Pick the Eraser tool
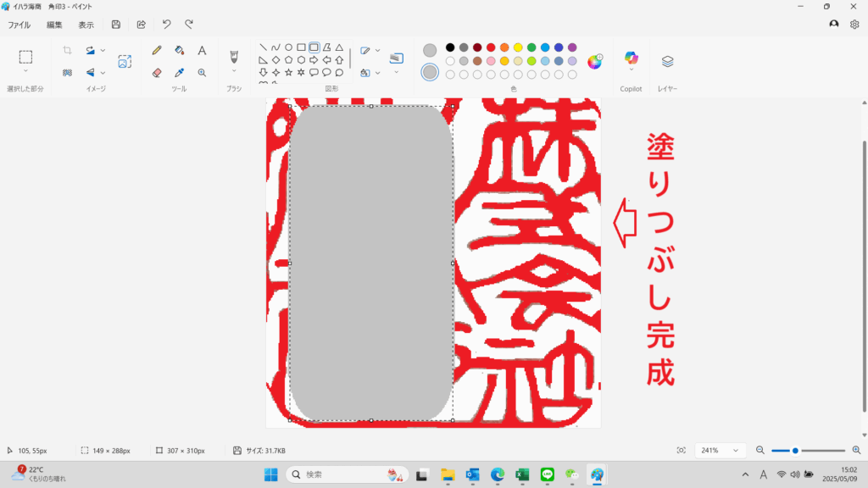Viewport: 868px width, 488px height. [x=157, y=73]
